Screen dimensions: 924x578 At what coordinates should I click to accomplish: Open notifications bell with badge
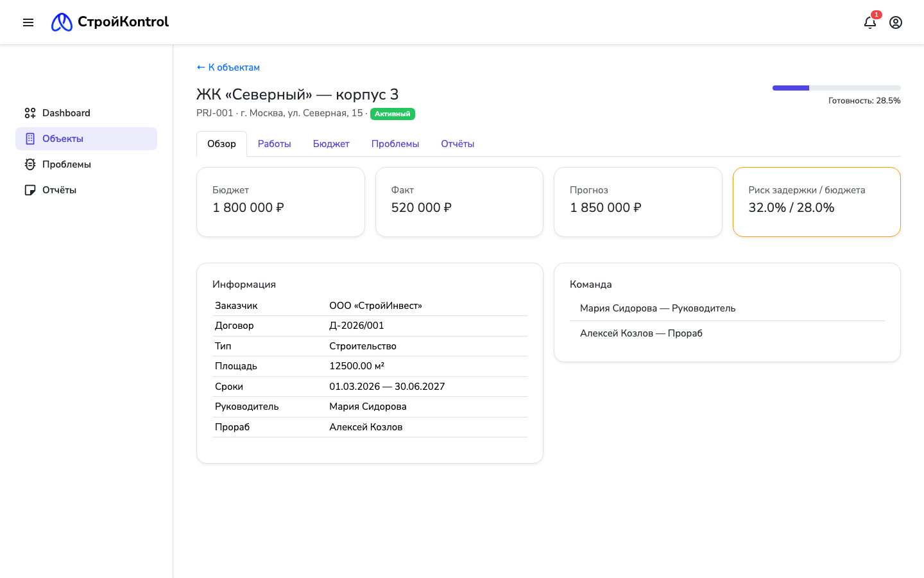point(870,22)
